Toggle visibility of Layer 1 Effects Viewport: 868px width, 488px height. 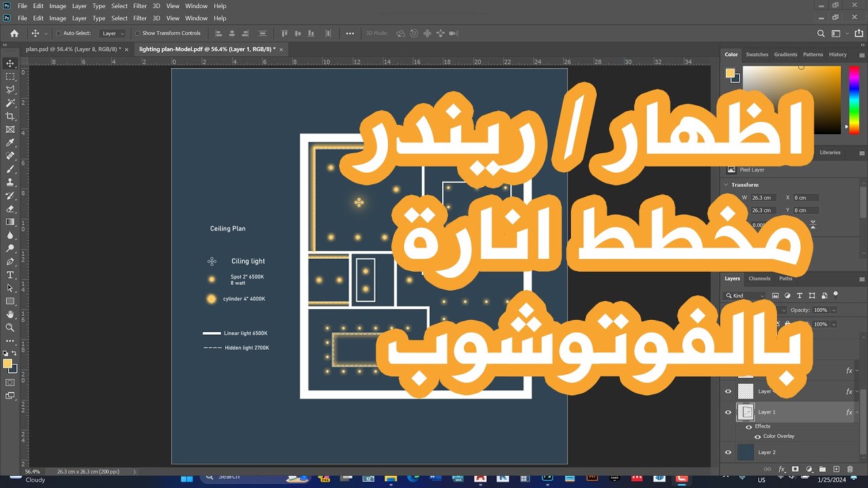(x=749, y=426)
